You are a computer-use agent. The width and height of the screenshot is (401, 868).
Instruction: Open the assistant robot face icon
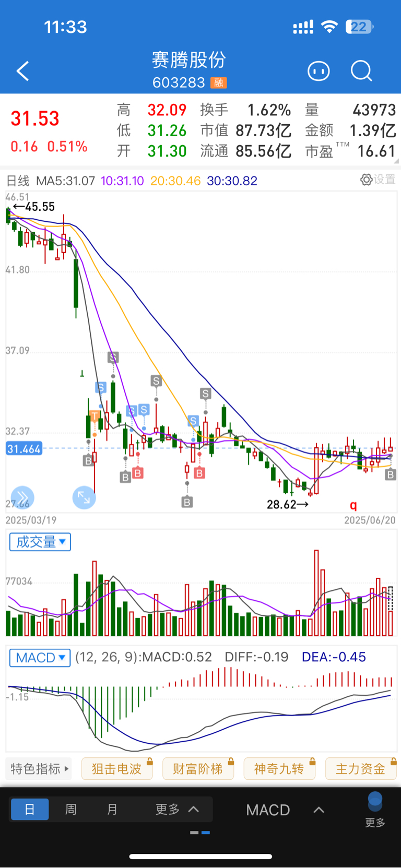tap(319, 71)
